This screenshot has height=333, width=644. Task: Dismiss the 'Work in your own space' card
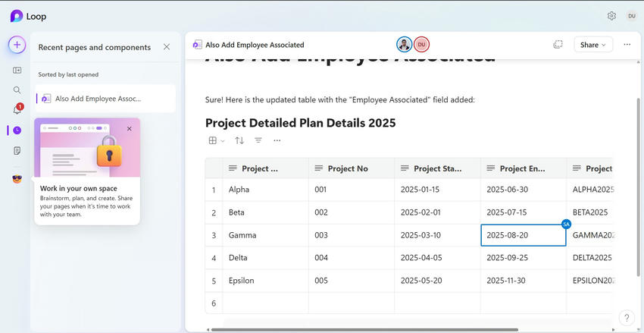130,129
